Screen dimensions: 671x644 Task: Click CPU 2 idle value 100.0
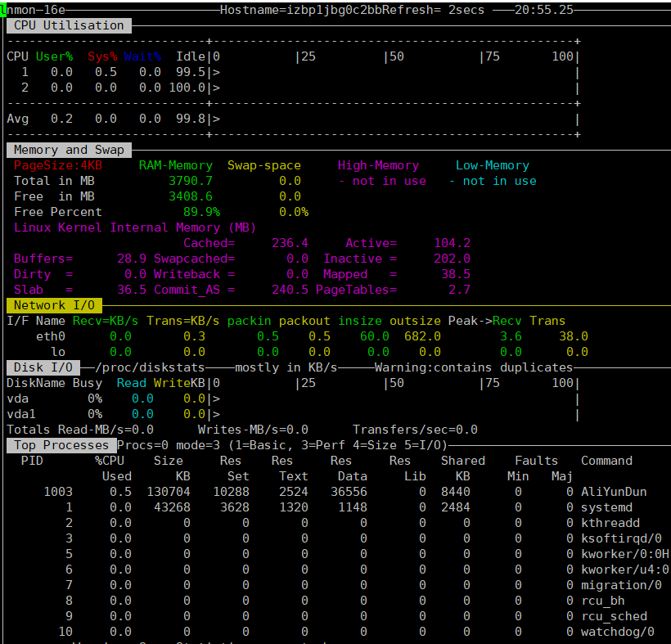pos(187,88)
